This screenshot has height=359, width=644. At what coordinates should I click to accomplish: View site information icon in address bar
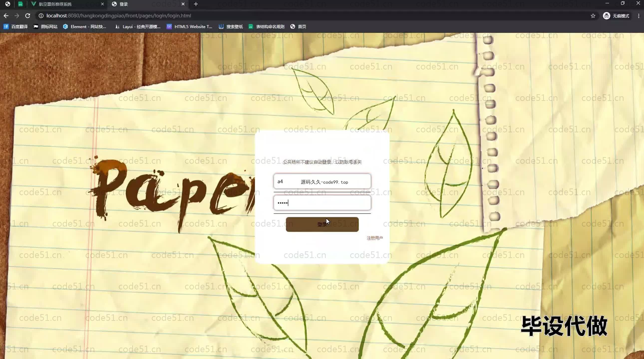pos(41,16)
